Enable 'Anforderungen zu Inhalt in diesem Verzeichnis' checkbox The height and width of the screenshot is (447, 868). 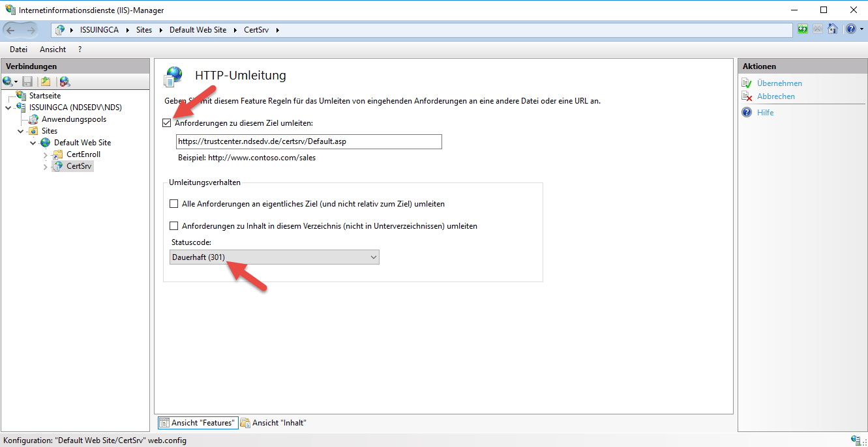point(173,226)
